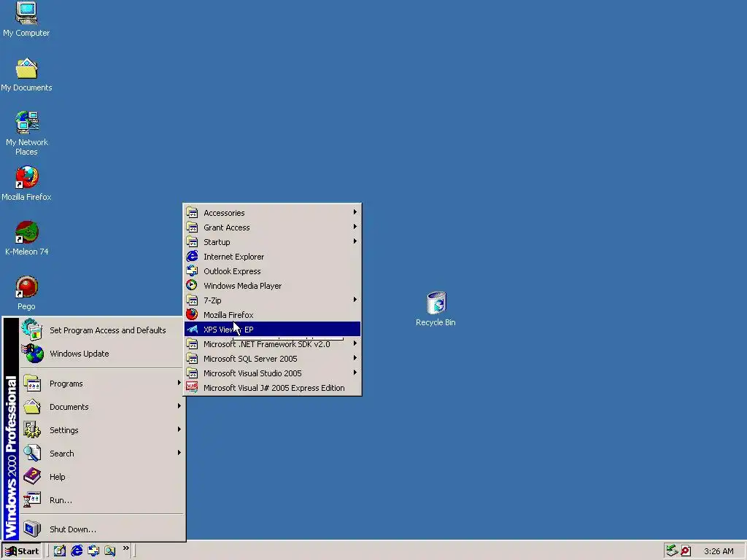Launch Microsoft Visual J# 2005 Express Edition
747x560 pixels.
pos(273,388)
